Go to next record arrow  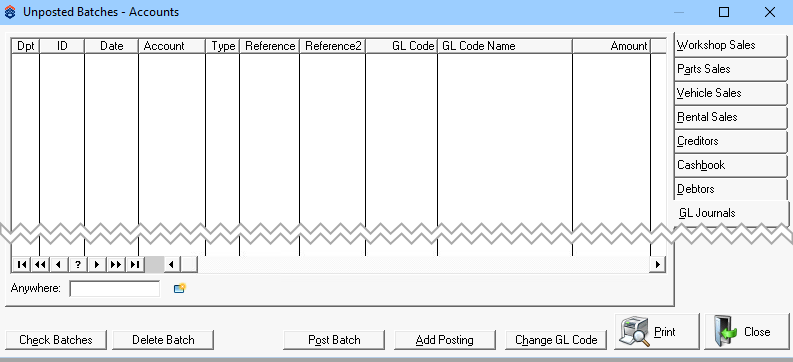coord(97,264)
